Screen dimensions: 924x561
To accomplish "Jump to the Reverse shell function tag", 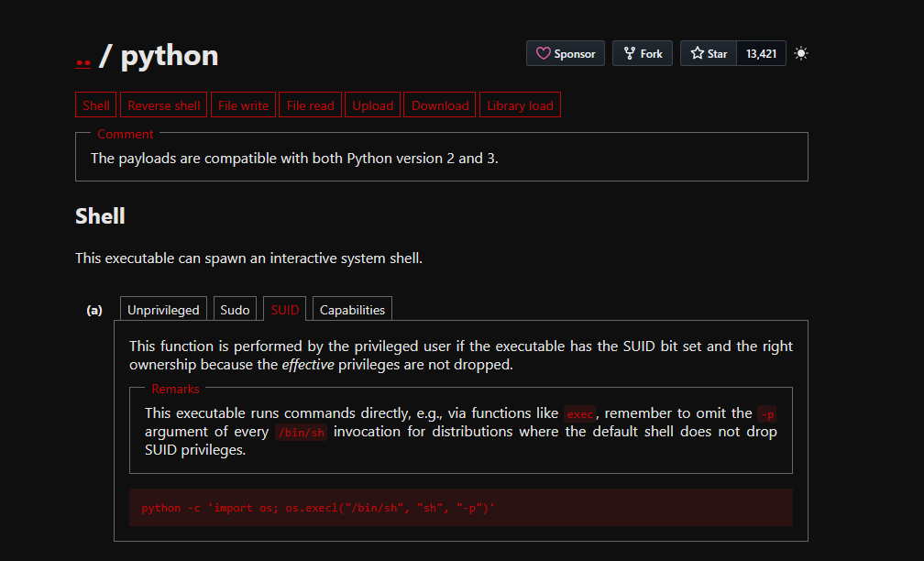I will point(164,104).
